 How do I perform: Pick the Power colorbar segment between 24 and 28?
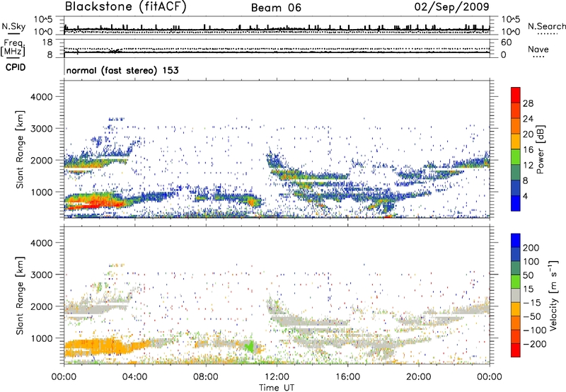(516, 110)
